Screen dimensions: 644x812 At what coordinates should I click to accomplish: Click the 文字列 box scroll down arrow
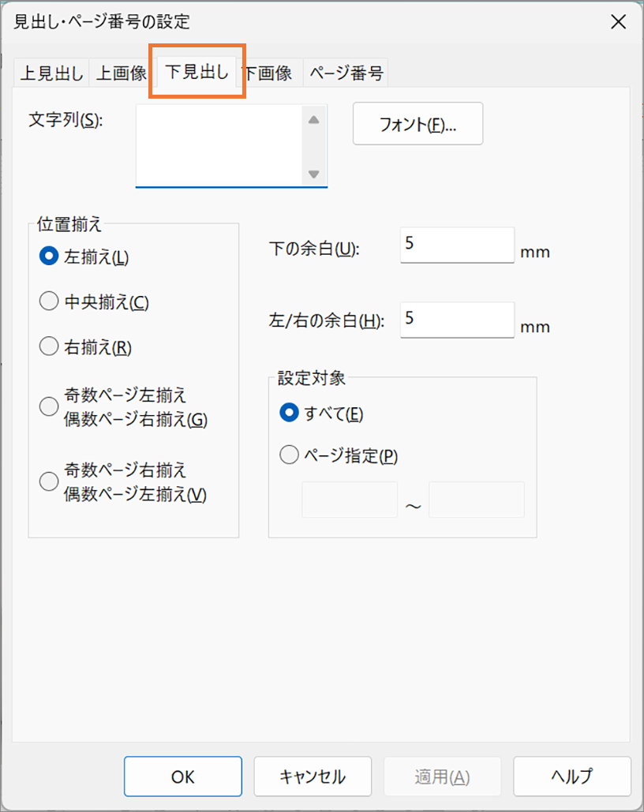point(313,174)
